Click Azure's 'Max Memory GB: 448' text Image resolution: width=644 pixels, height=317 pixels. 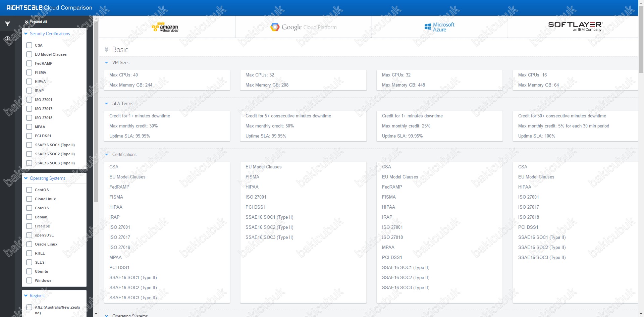tap(404, 85)
